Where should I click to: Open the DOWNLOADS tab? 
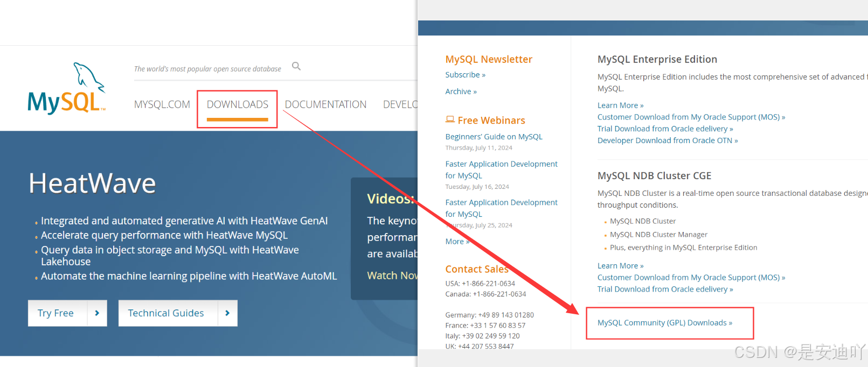pyautogui.click(x=238, y=104)
